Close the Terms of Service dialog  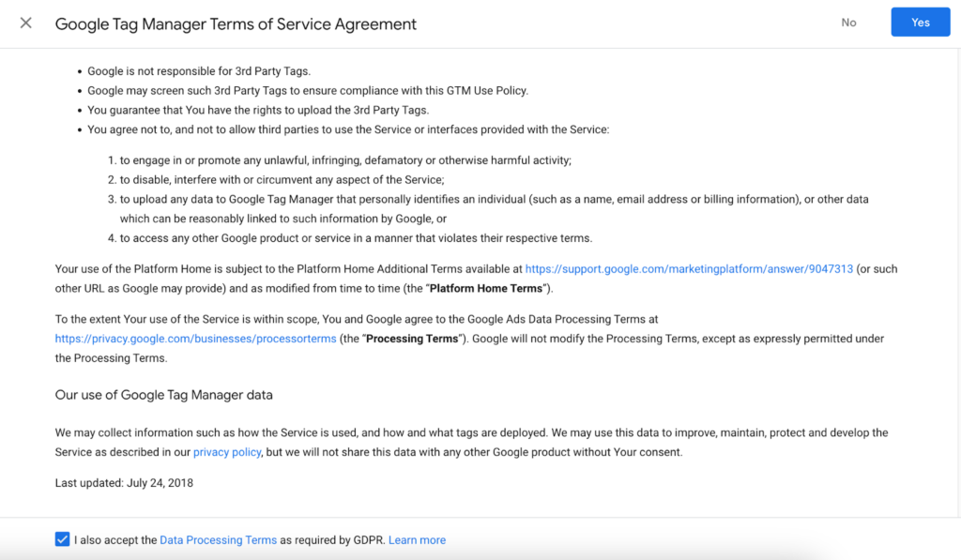[25, 23]
